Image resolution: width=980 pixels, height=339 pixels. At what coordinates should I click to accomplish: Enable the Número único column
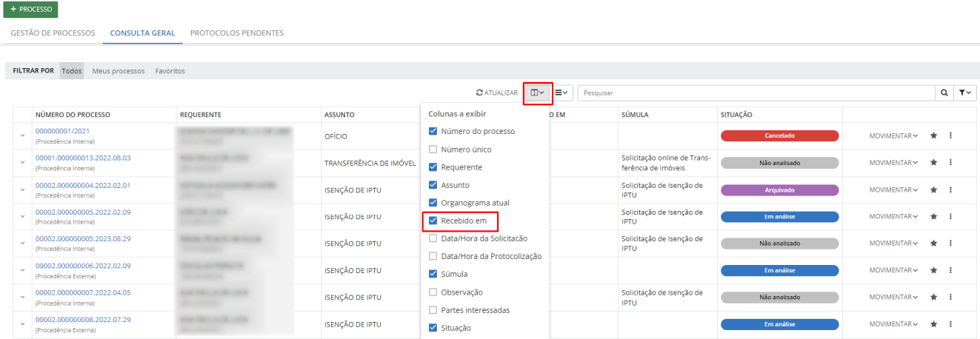click(x=433, y=150)
